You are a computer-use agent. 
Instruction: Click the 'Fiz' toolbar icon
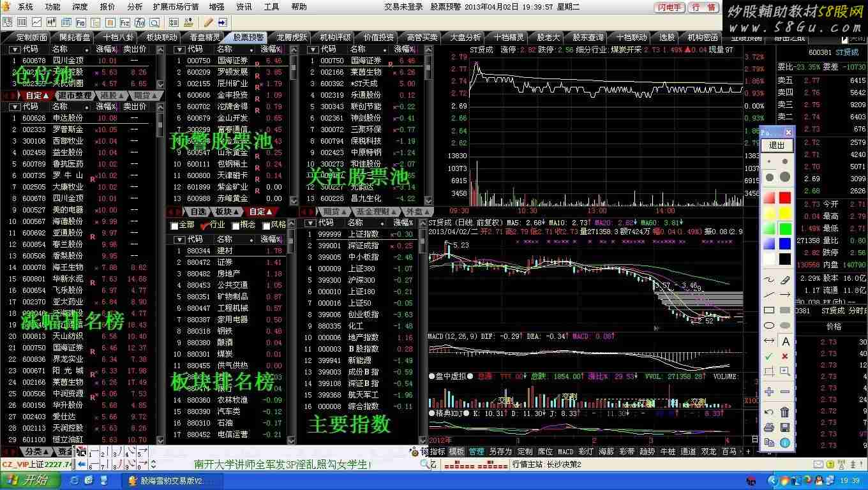[125, 22]
